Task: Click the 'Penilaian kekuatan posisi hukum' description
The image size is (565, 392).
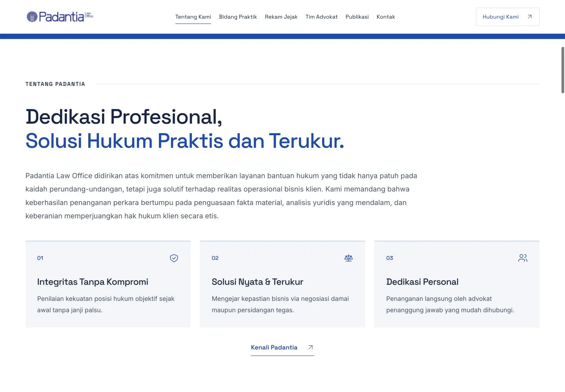Action: tap(106, 304)
